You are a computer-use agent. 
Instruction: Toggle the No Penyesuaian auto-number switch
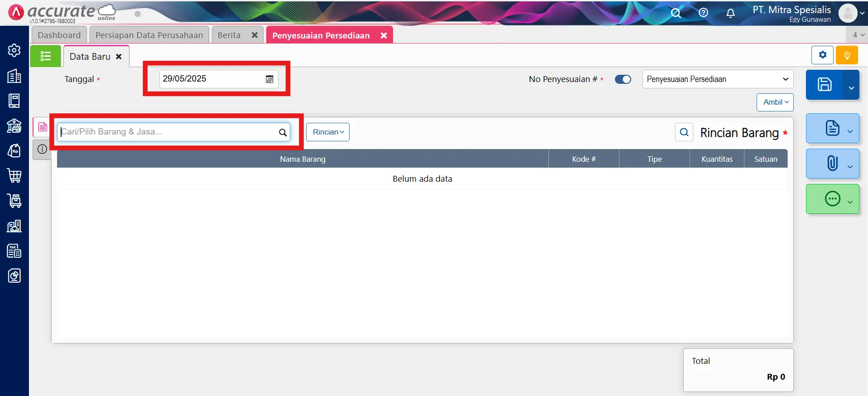tap(623, 79)
